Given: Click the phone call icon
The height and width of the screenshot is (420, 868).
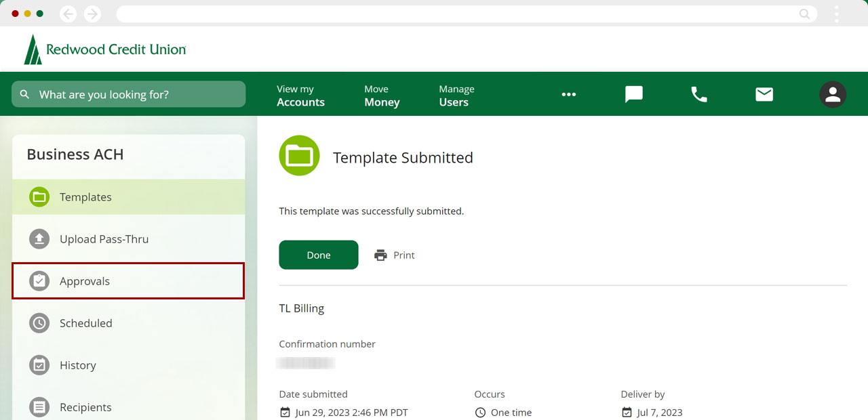Looking at the screenshot, I should pos(698,95).
